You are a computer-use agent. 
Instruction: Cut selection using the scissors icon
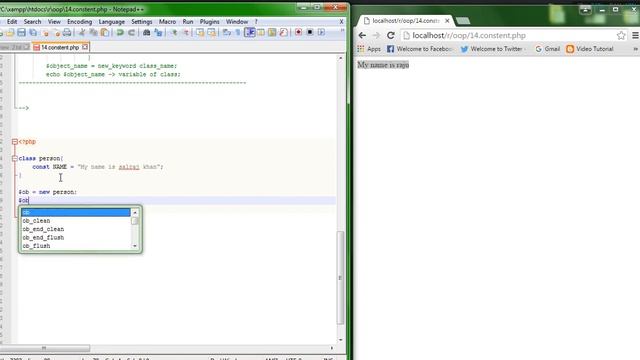pyautogui.click(x=82, y=32)
